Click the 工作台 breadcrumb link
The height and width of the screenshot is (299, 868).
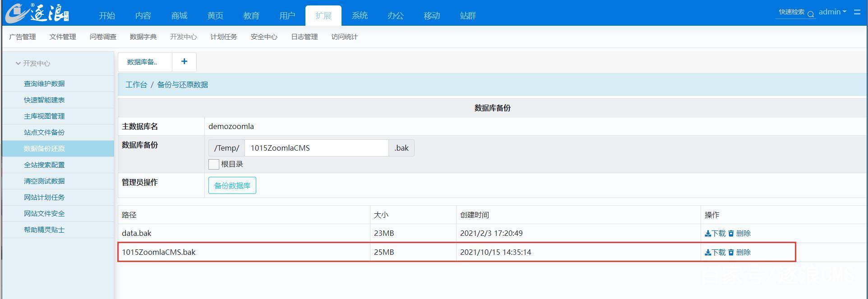(x=136, y=85)
